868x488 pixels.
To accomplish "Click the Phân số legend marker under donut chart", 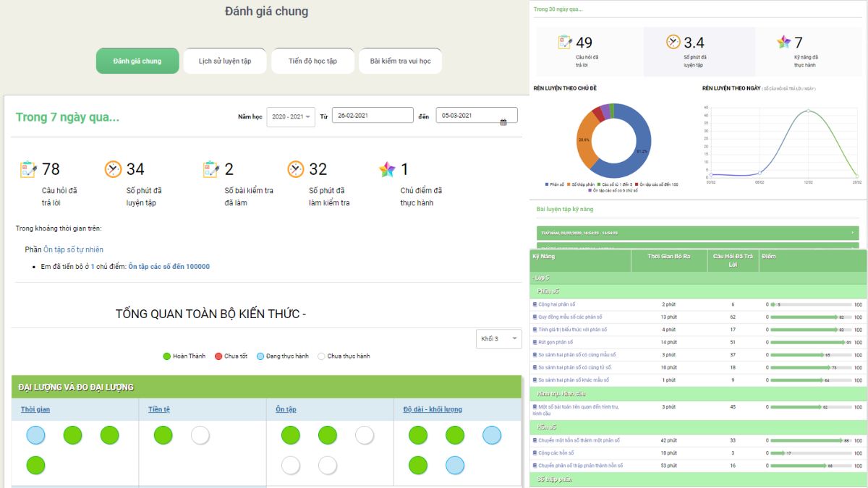I will click(x=546, y=184).
